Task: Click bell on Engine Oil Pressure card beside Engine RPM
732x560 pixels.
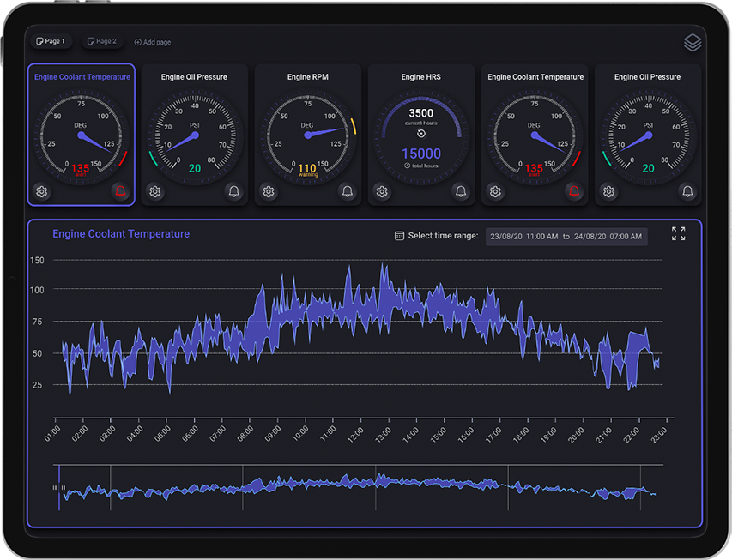Action: [234, 191]
